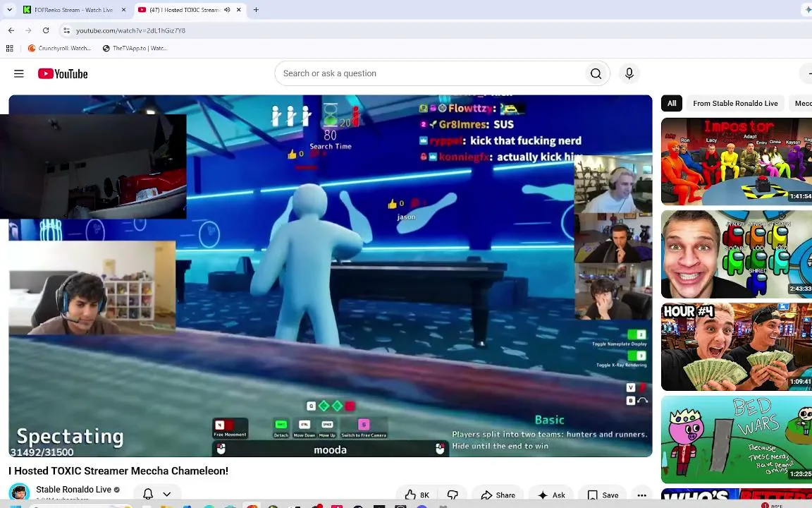Switch to the FOFReeko Stream tab

[x=73, y=10]
